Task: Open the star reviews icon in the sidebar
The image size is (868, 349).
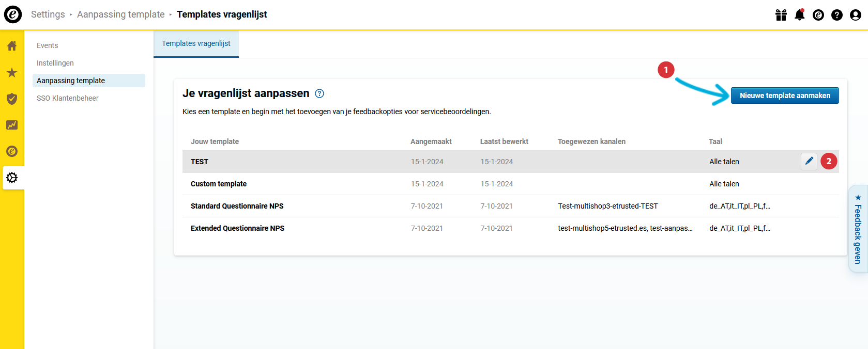Action: pyautogui.click(x=12, y=73)
